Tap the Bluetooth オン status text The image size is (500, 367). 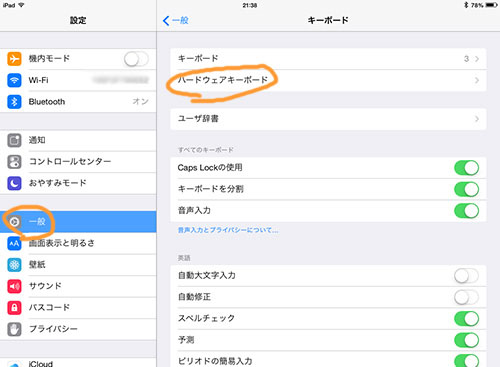[x=140, y=102]
